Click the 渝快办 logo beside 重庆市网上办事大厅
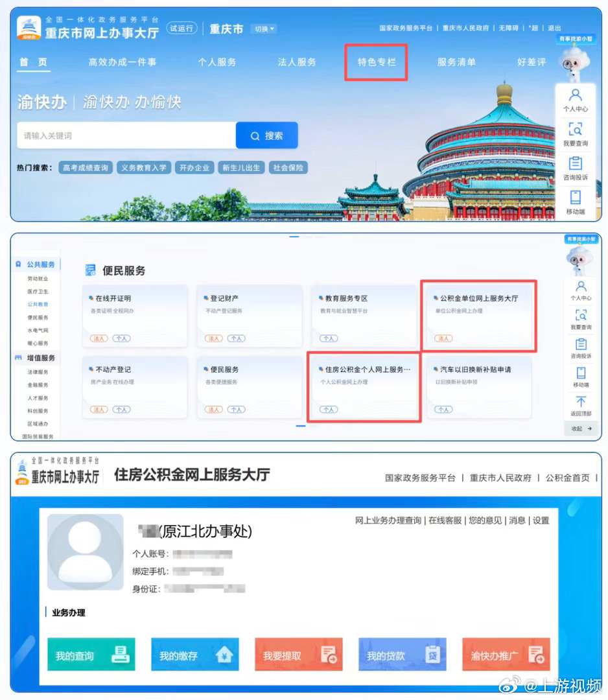 (29, 28)
